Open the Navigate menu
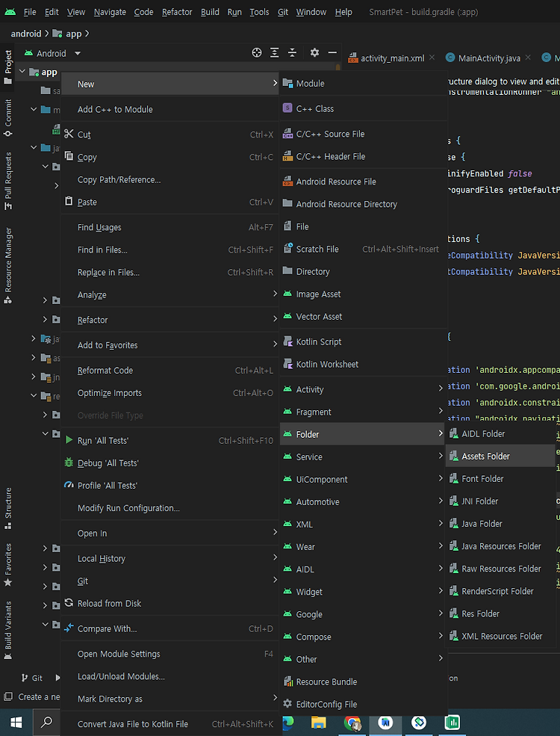This screenshot has height=736, width=560. pyautogui.click(x=110, y=12)
